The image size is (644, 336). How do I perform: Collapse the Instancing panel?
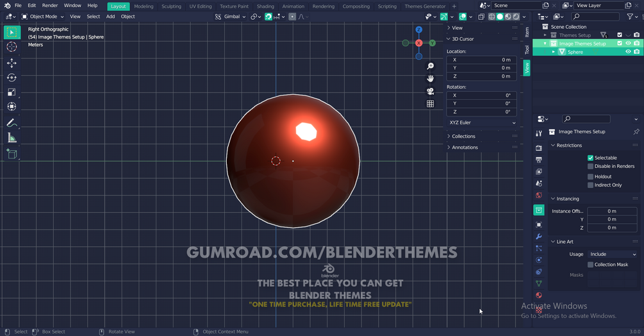click(x=567, y=199)
